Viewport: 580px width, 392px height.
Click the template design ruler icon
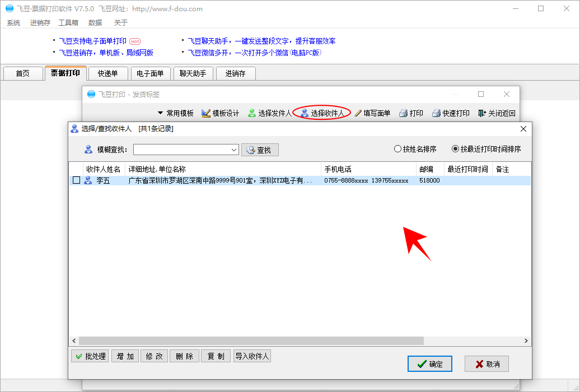[x=206, y=113]
